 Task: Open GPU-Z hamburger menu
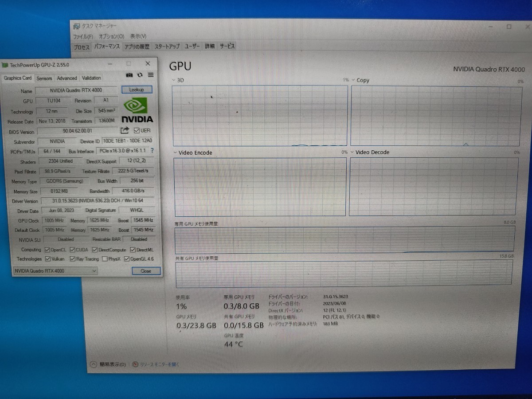(x=151, y=75)
